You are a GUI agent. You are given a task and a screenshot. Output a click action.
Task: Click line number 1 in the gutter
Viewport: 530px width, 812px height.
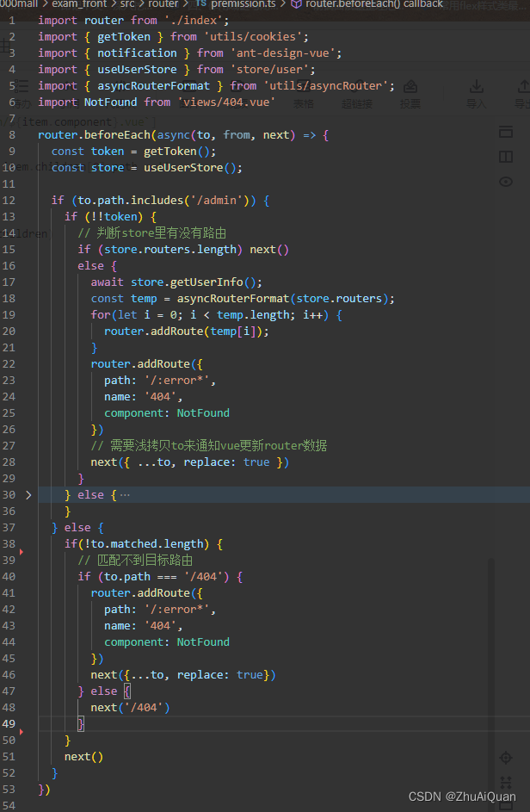pos(12,20)
